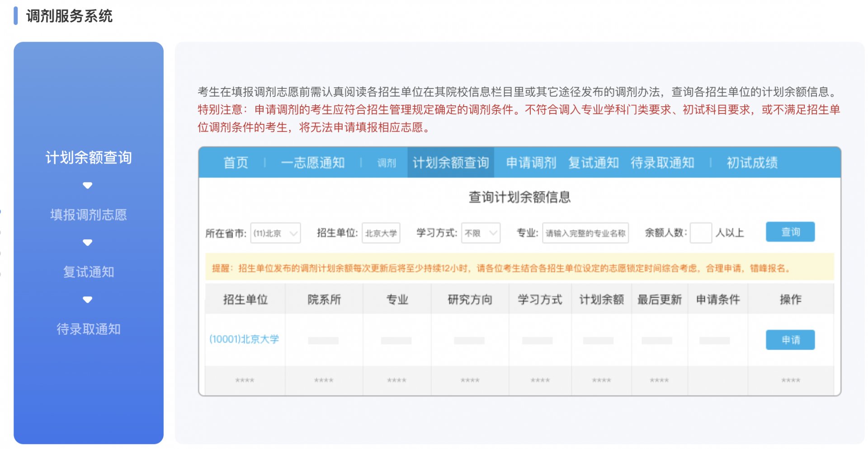Click the blue 查询 button
Viewport: 868px width, 449px height.
pos(790,232)
